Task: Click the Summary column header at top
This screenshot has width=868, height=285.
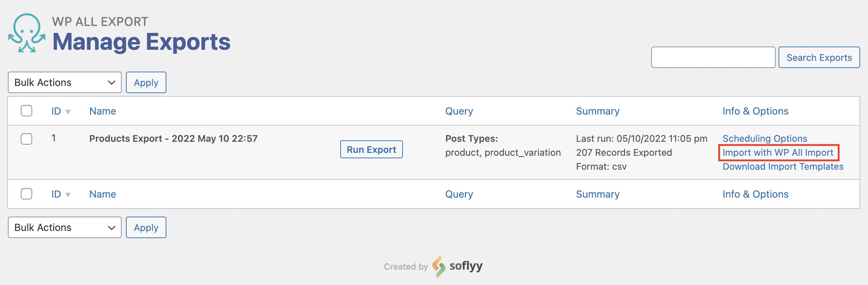Action: pyautogui.click(x=598, y=111)
